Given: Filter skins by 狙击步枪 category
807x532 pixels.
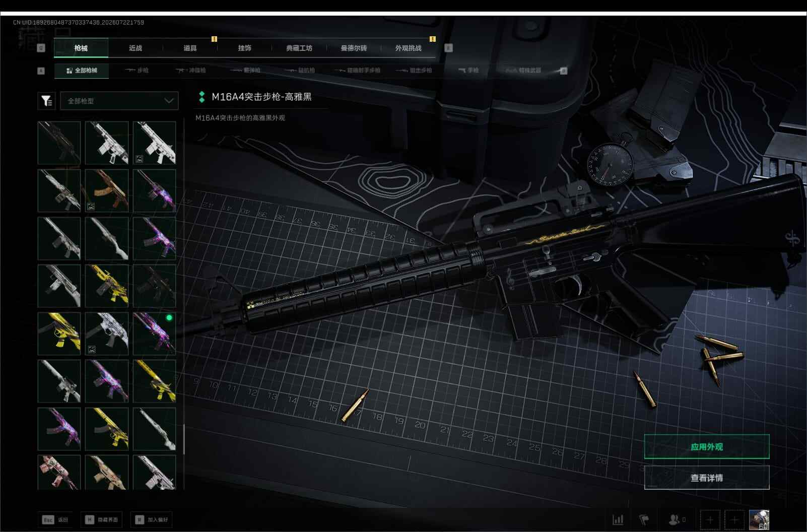Looking at the screenshot, I should click(414, 71).
